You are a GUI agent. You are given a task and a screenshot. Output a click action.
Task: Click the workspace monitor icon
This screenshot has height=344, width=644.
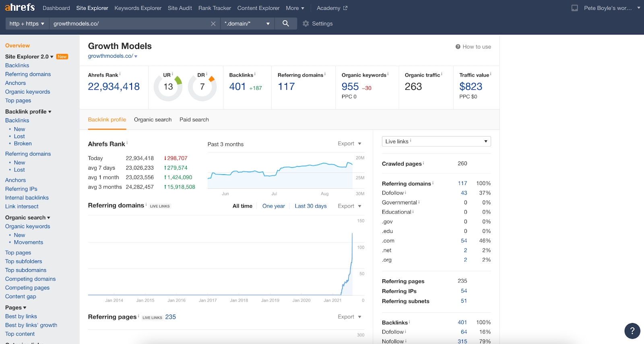pyautogui.click(x=574, y=8)
